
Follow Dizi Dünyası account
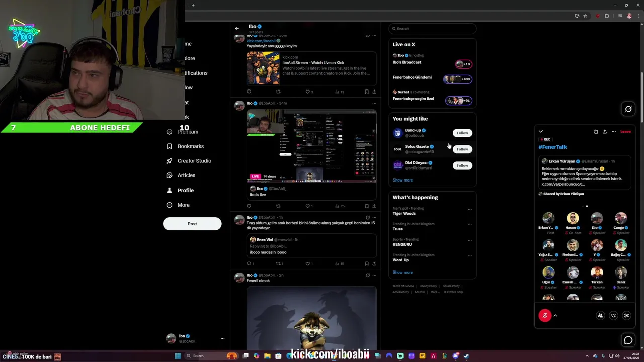coord(462,165)
